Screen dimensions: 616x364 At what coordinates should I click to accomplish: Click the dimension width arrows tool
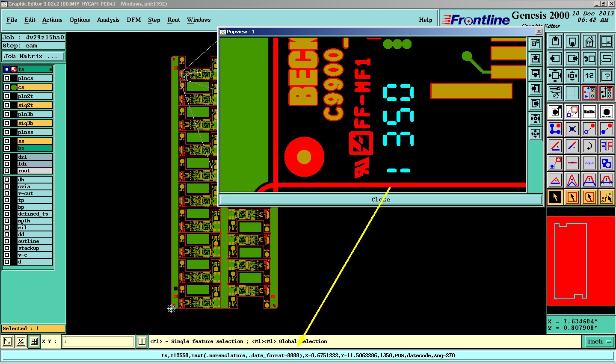coord(589,163)
